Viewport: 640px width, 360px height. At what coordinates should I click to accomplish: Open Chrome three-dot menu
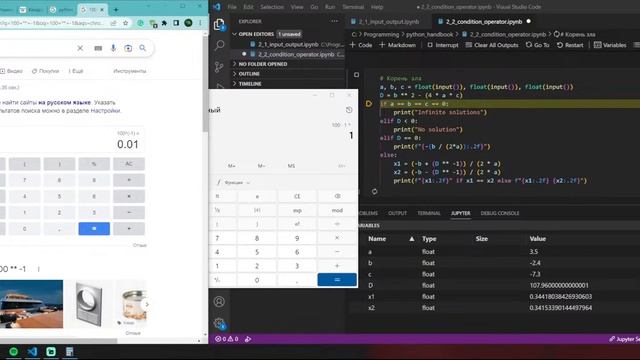(200, 23)
